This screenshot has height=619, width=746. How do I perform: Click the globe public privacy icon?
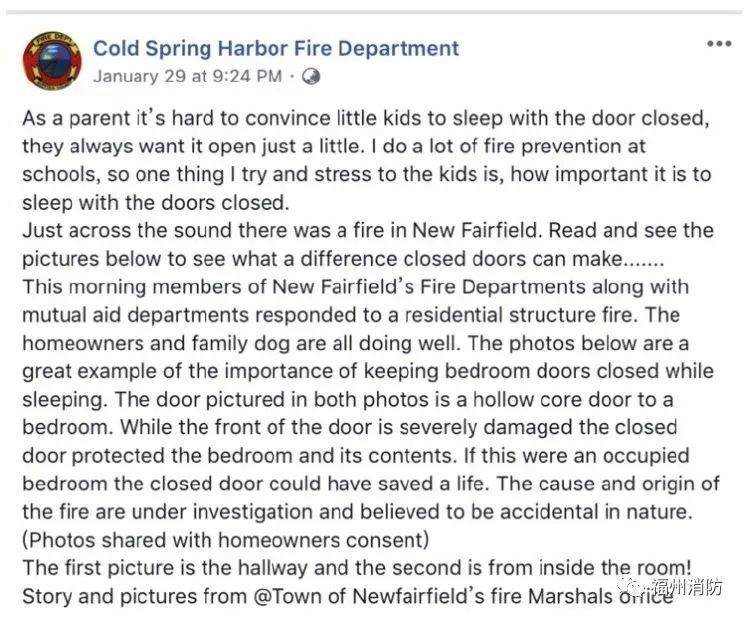pyautogui.click(x=311, y=76)
